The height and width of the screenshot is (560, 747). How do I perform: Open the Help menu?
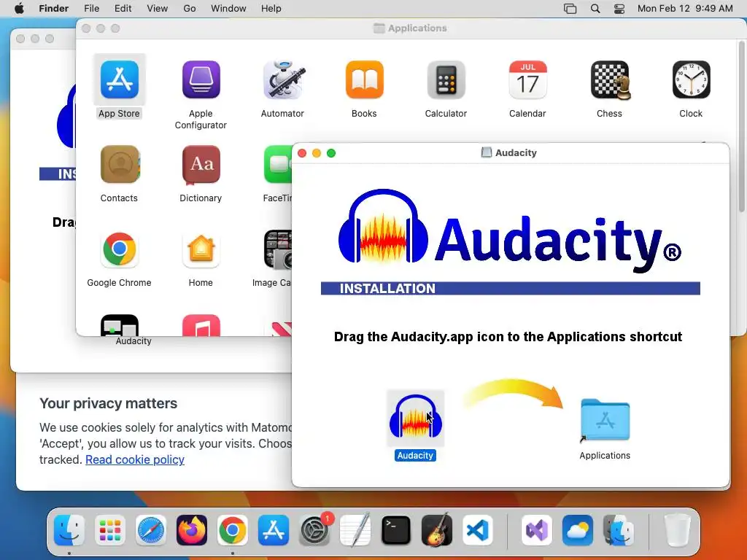click(271, 9)
